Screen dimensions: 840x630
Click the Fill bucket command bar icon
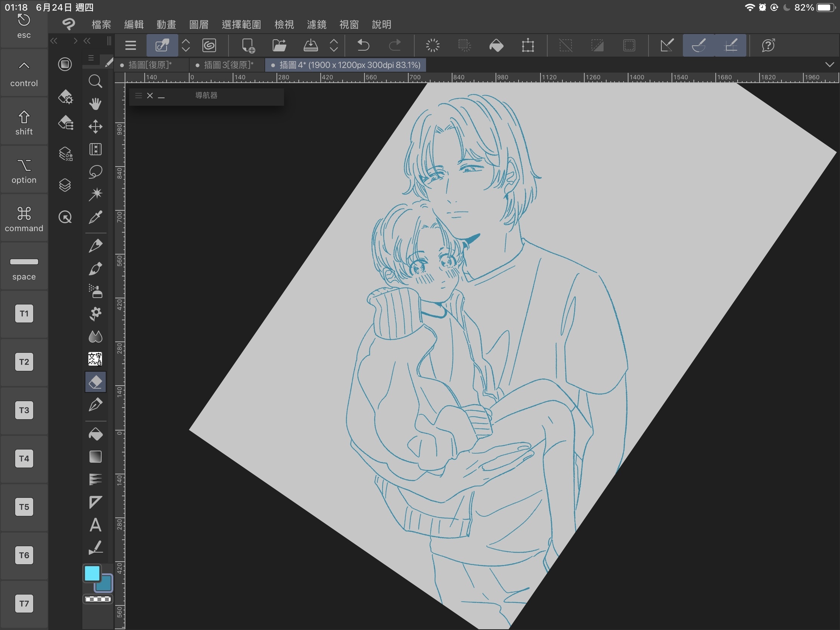pyautogui.click(x=496, y=46)
